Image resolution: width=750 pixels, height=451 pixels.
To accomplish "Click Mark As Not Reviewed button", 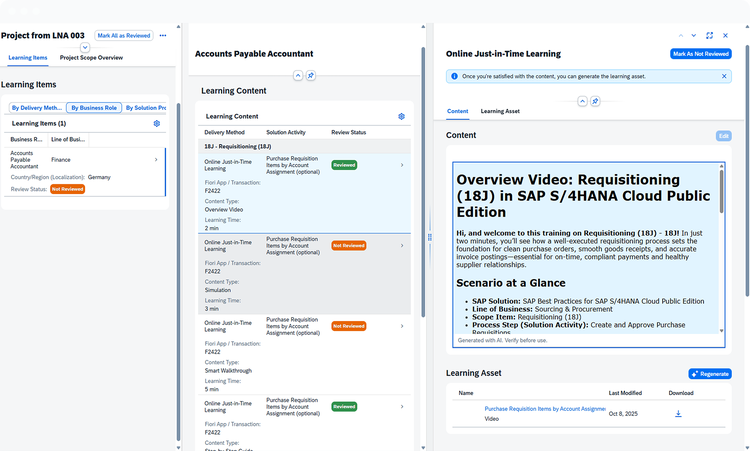I will pyautogui.click(x=701, y=54).
